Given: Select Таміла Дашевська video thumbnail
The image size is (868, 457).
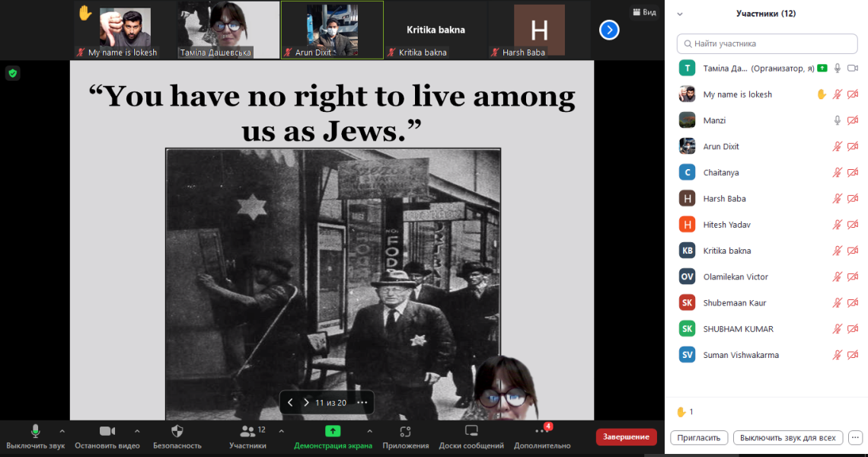Looking at the screenshot, I should click(228, 30).
